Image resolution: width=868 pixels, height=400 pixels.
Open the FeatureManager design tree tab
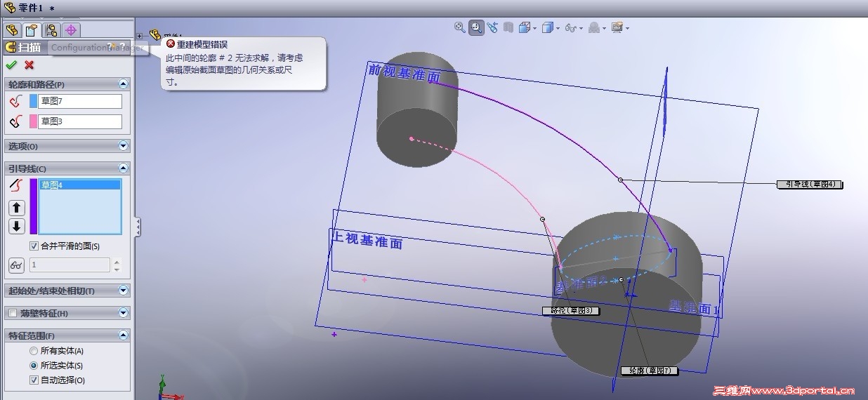click(12, 30)
